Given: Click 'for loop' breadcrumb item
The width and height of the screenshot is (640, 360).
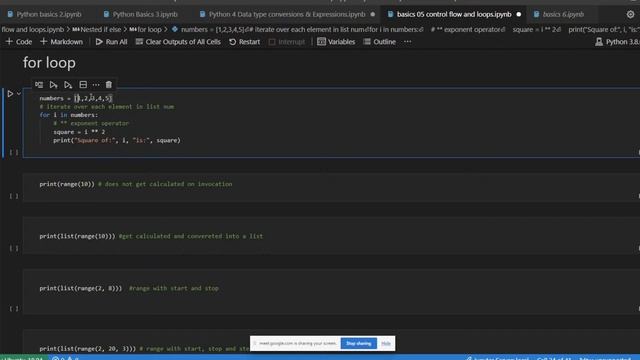Looking at the screenshot, I should click(145, 29).
